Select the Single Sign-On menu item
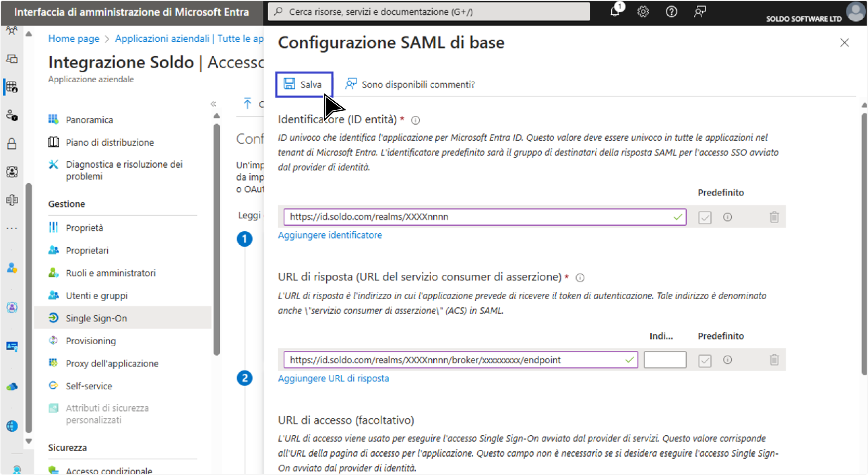Screen dimensions: 868x475 [x=123, y=318]
